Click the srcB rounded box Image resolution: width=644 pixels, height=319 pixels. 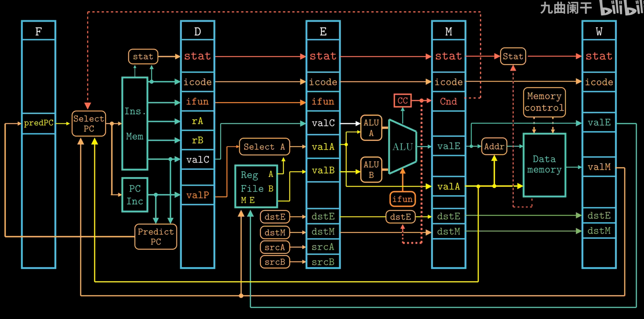(275, 262)
